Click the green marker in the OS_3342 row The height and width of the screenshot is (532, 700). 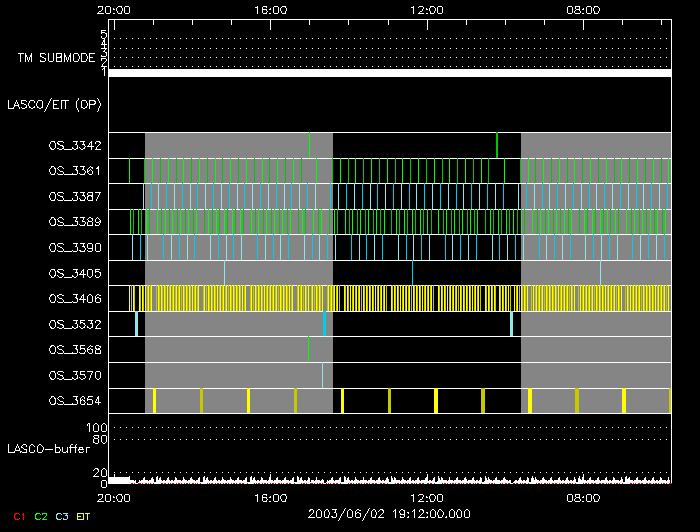[497, 145]
